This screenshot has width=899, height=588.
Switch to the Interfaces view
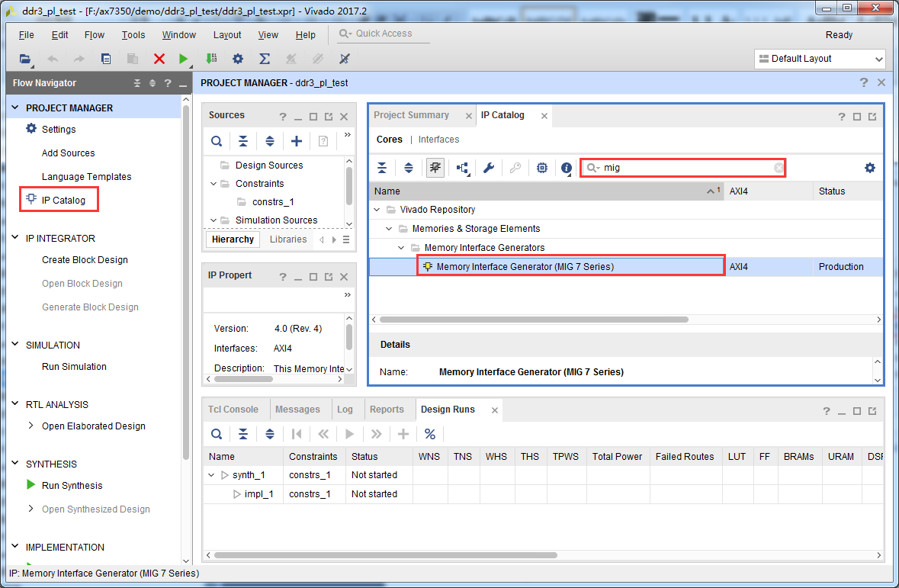pos(438,140)
